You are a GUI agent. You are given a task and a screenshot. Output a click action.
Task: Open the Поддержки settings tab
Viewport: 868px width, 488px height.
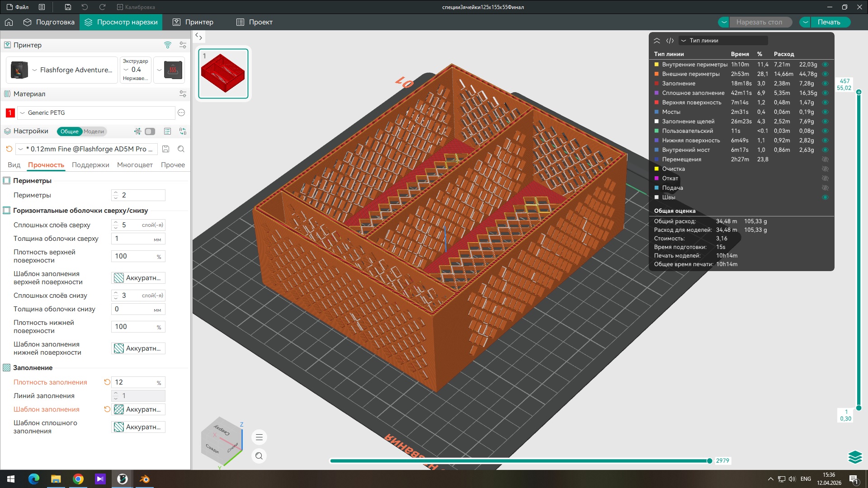(x=90, y=165)
